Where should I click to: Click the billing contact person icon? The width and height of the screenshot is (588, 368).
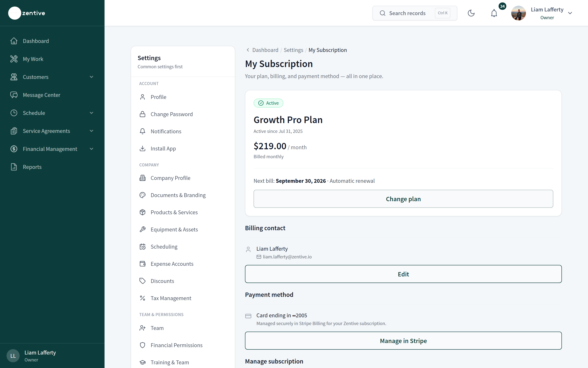click(248, 249)
